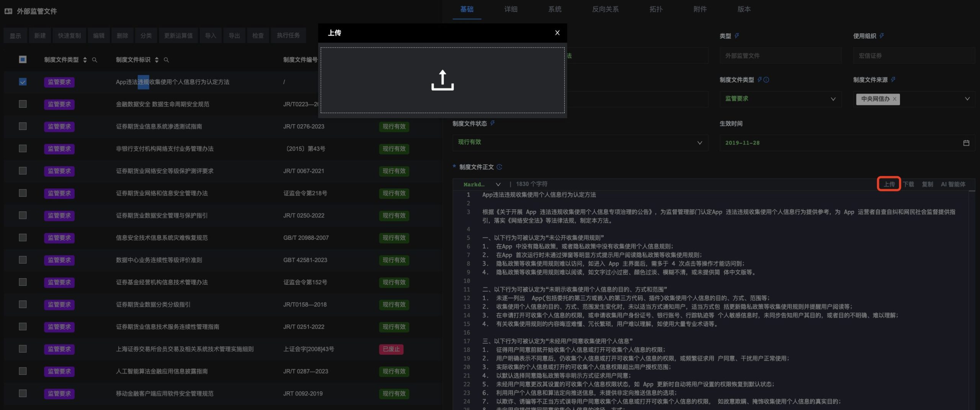Switch to the 详细 tab

coord(511,9)
